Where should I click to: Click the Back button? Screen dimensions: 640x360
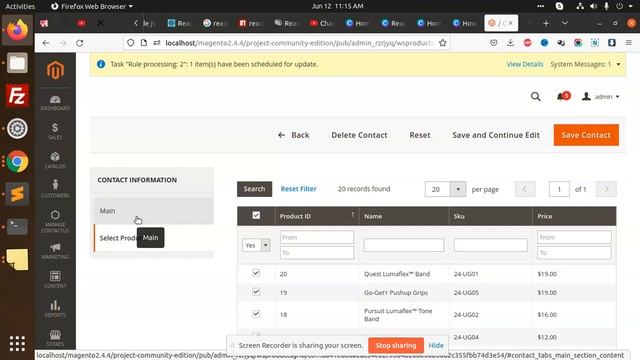pyautogui.click(x=293, y=135)
